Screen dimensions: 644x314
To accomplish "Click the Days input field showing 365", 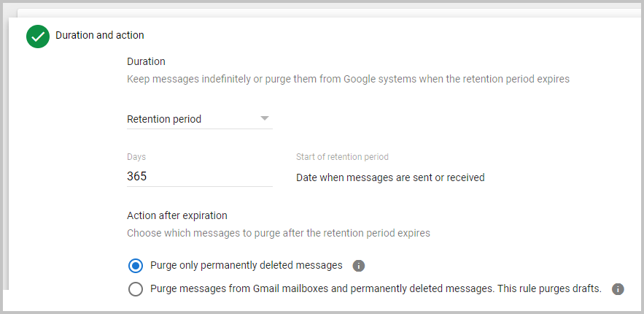I will [x=199, y=177].
